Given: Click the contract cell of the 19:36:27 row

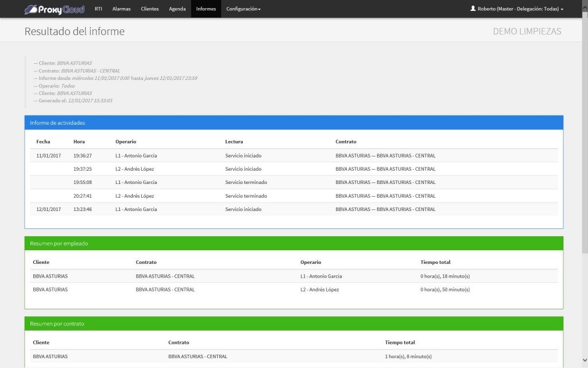Looking at the screenshot, I should 385,155.
